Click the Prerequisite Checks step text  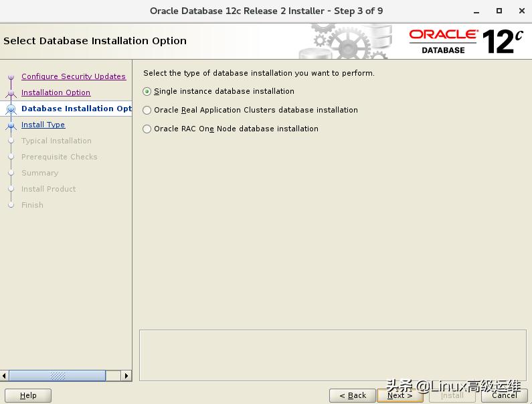[60, 157]
